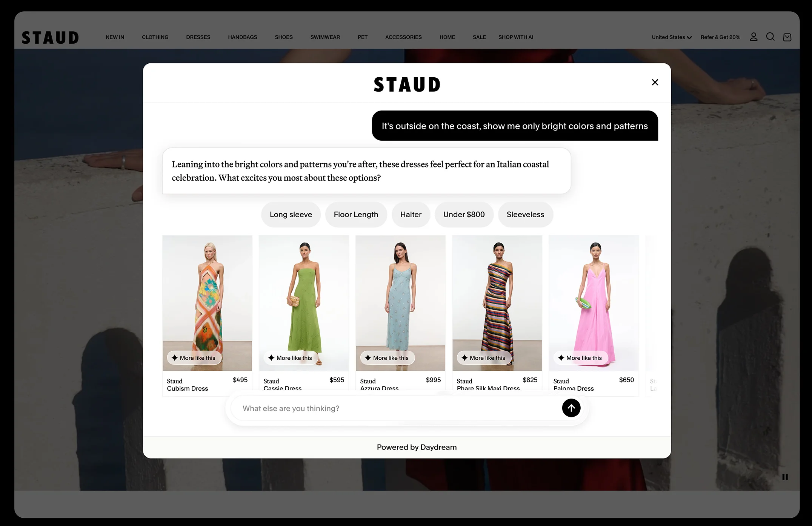
Task: Open Shop With AI in navigation
Action: tap(516, 37)
